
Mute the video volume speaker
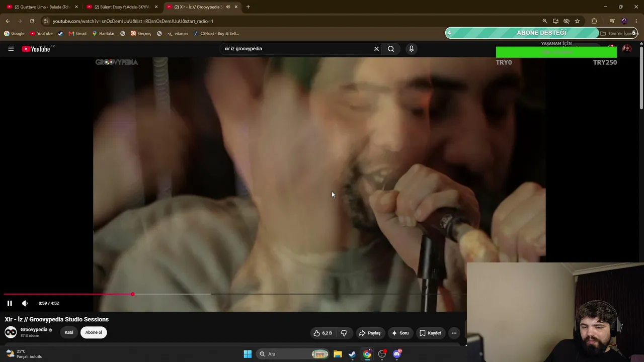[25, 303]
